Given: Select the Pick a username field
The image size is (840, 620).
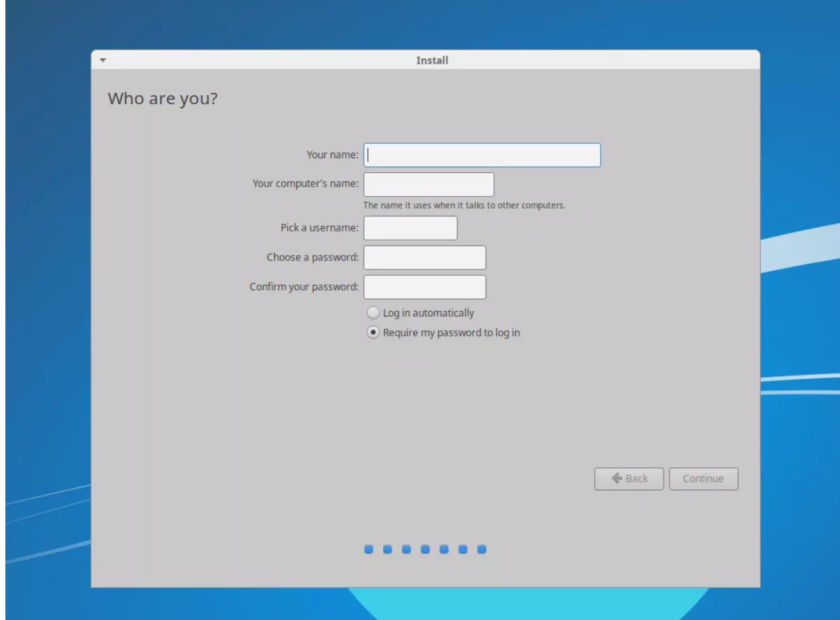Looking at the screenshot, I should click(410, 228).
